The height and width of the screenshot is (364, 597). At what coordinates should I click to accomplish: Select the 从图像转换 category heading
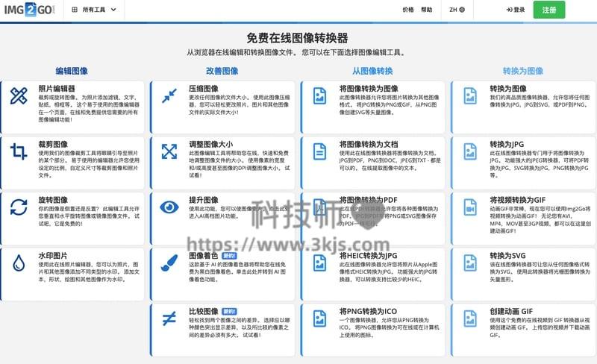(372, 71)
